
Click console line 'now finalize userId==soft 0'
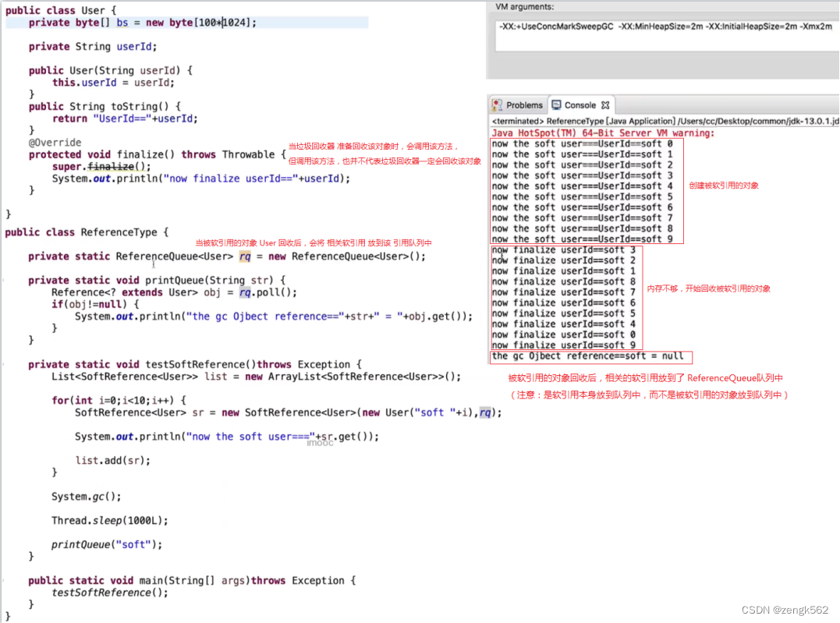(564, 335)
